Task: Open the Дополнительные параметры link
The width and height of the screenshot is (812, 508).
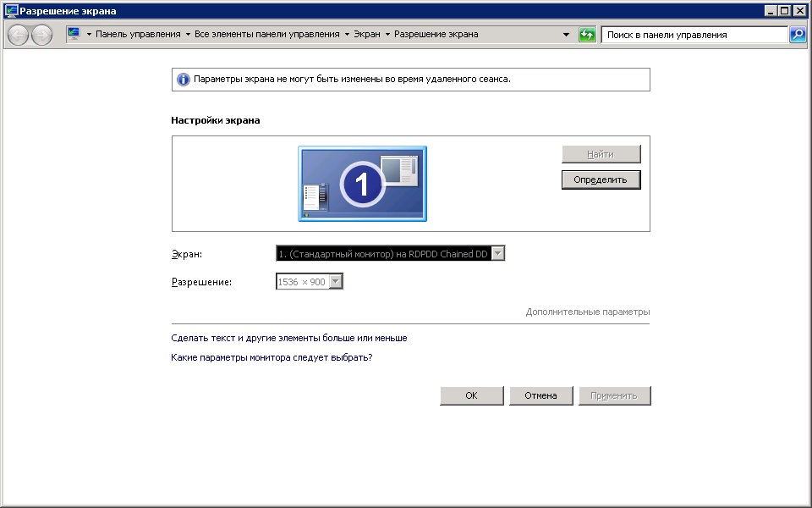Action: [587, 312]
